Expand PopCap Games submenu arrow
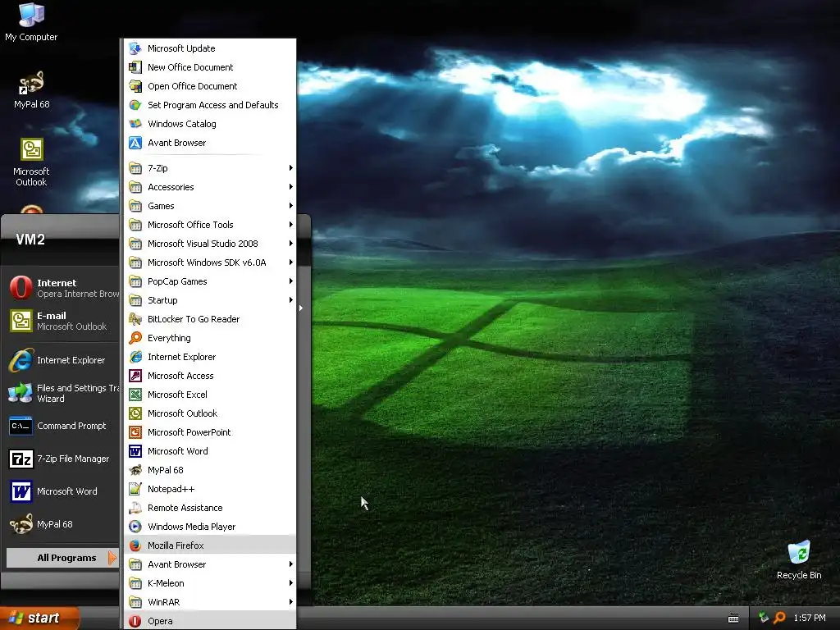 coord(291,281)
